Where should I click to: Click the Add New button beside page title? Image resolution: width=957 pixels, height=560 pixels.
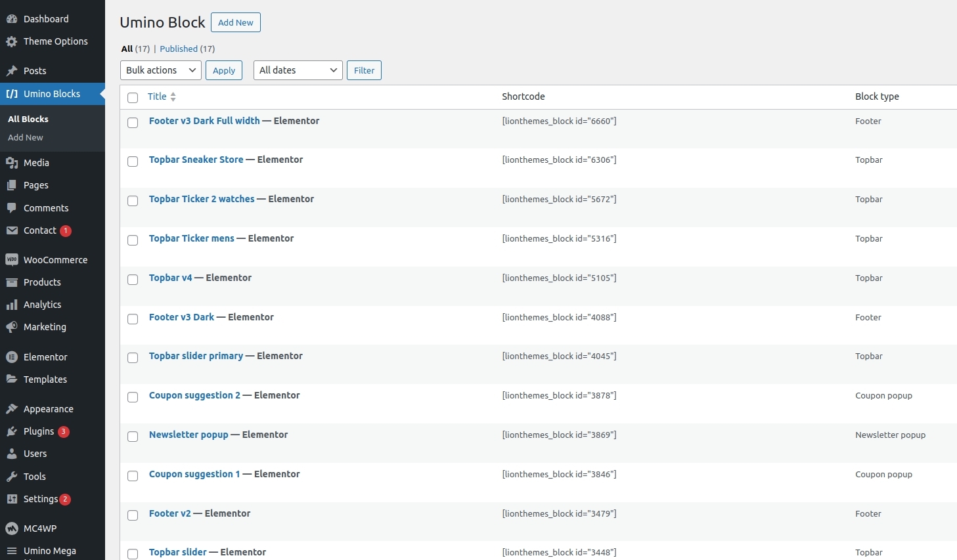pos(235,22)
